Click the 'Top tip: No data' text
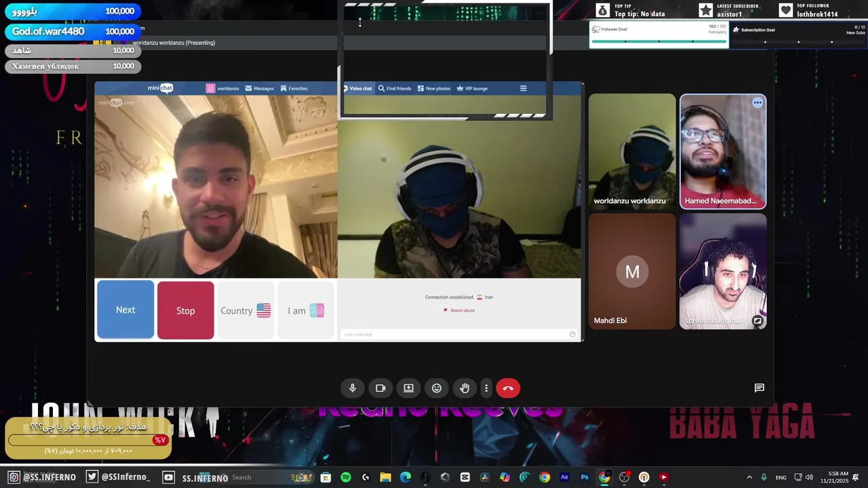This screenshot has height=488, width=868. [639, 14]
